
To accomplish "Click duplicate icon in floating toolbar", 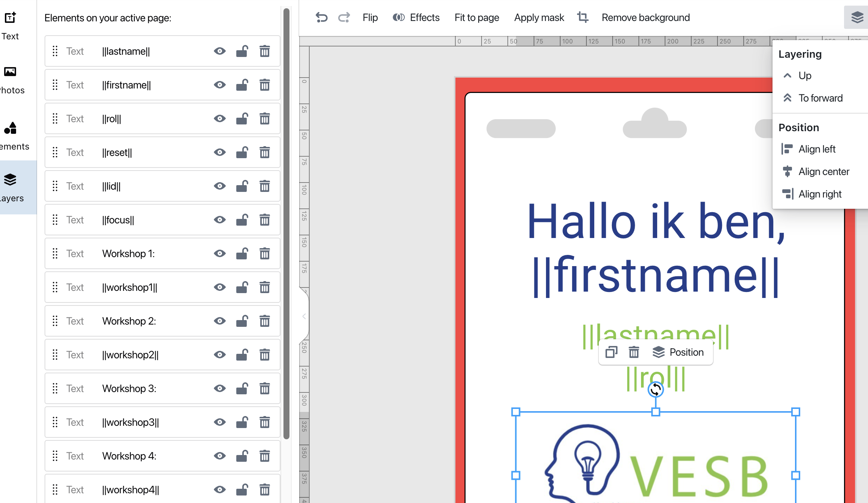I will (611, 352).
